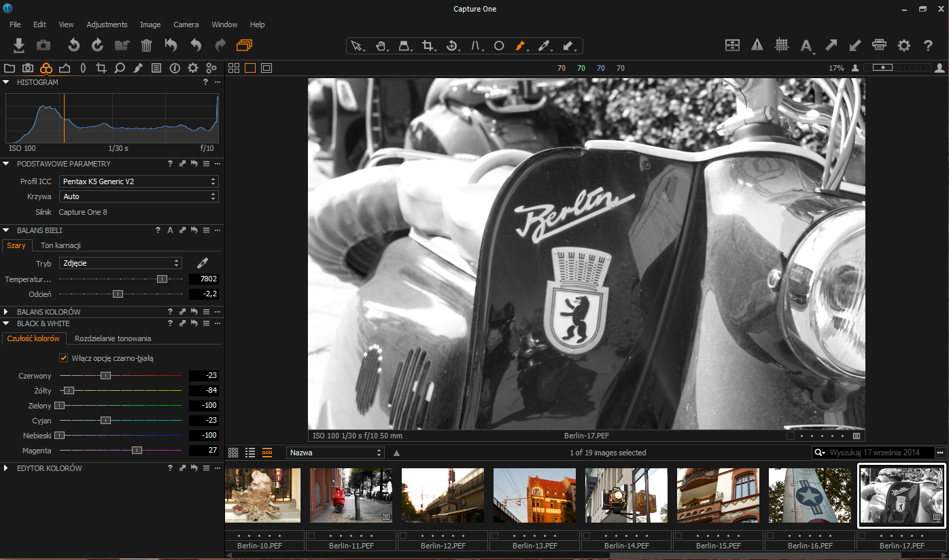The width and height of the screenshot is (949, 560).
Task: Open the Camera menu
Action: click(x=186, y=24)
